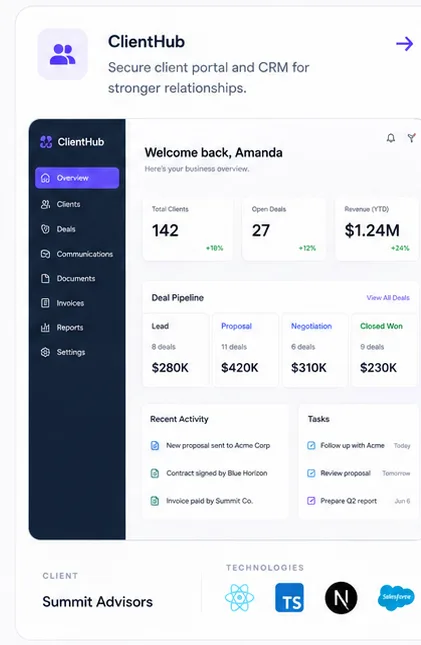The image size is (421, 645).
Task: Click the document icon beside New proposal activity
Action: point(155,445)
